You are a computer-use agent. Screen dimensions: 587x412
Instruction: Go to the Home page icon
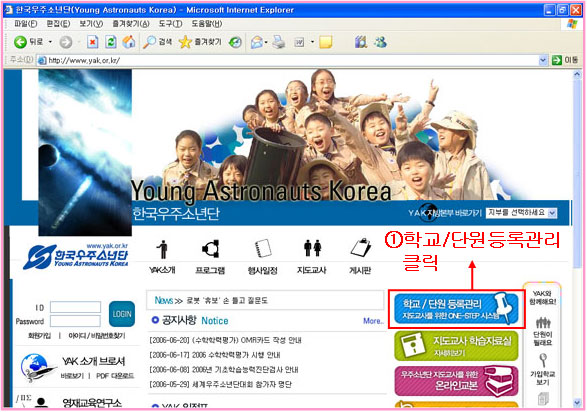pyautogui.click(x=129, y=42)
